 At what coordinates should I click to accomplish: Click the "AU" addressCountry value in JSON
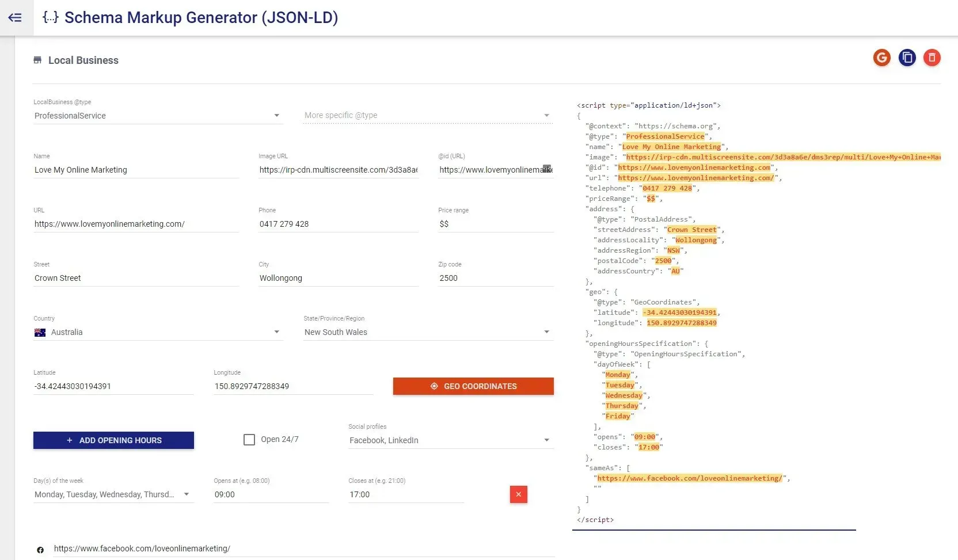pyautogui.click(x=675, y=271)
